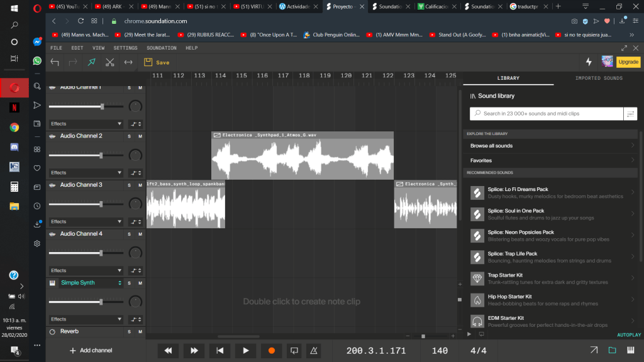Viewport: 644px width, 362px height.
Task: Activate the teal arrow pointer tool
Action: coord(92,62)
